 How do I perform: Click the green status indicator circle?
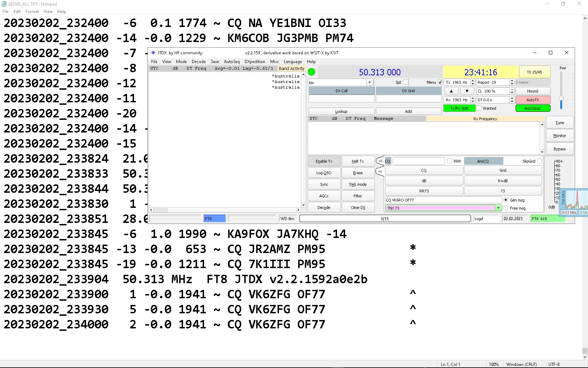pos(311,72)
